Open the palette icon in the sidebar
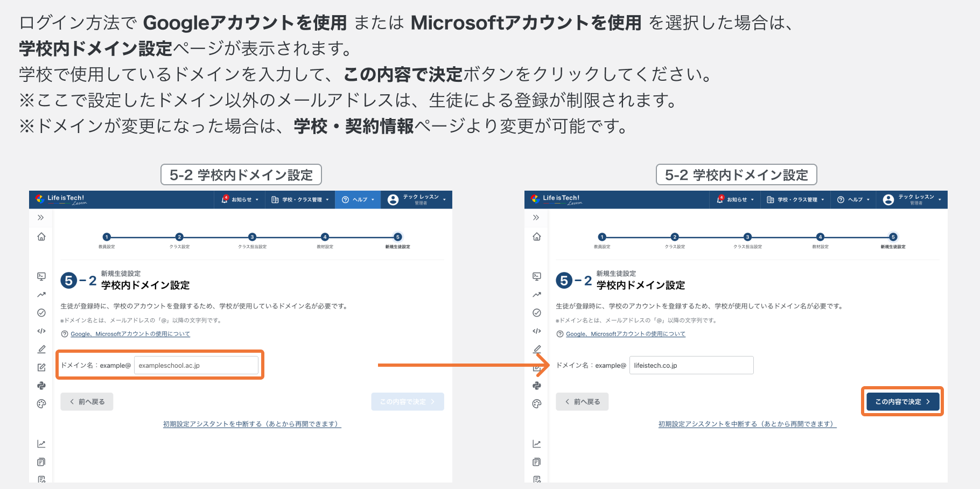 (x=41, y=403)
